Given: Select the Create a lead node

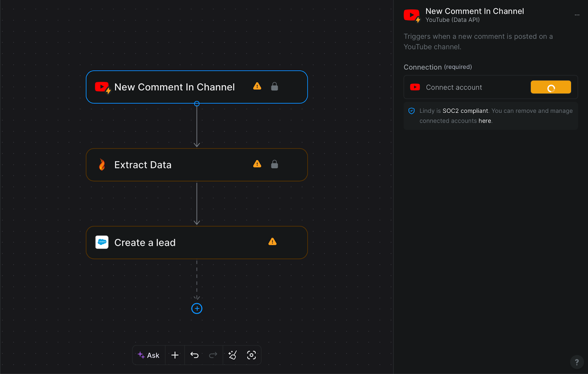Looking at the screenshot, I should 145,243.
